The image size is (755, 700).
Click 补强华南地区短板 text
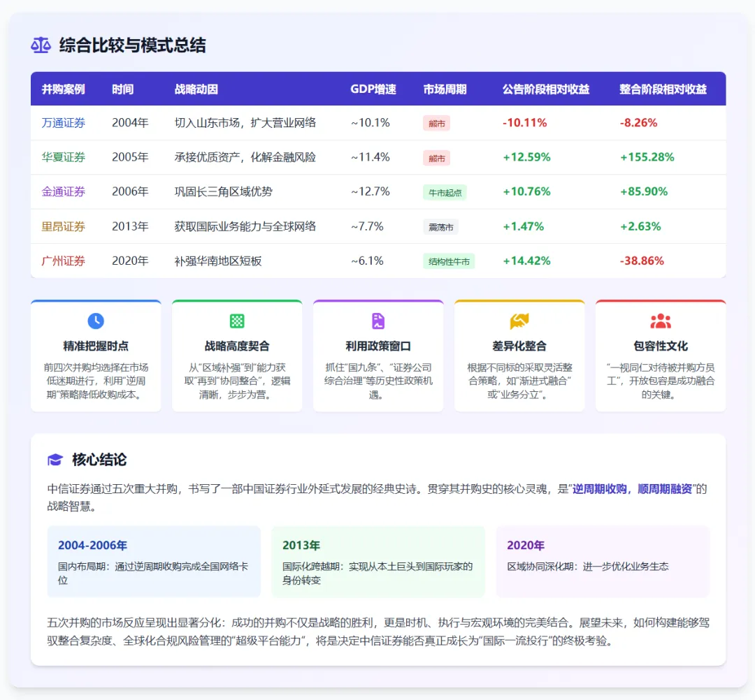(218, 261)
